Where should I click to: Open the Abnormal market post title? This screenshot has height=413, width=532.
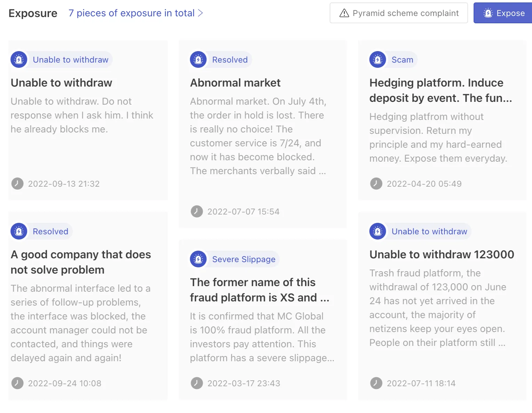coord(235,83)
